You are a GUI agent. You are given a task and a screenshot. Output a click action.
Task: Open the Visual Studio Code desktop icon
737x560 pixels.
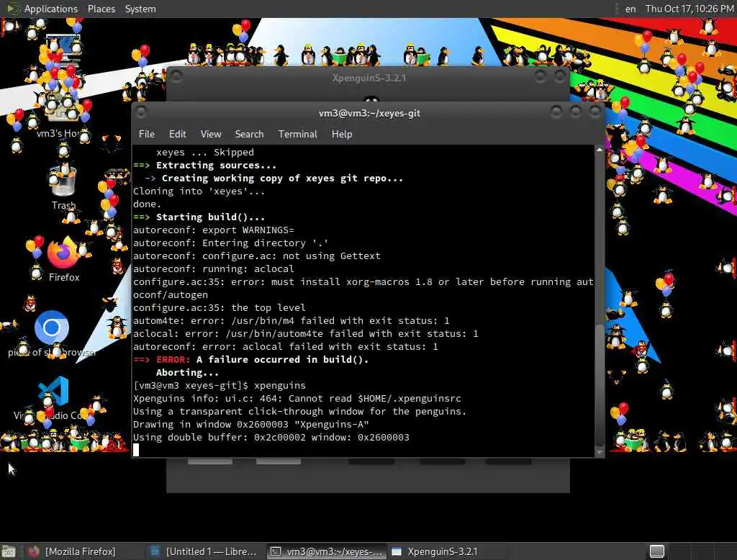point(53,398)
